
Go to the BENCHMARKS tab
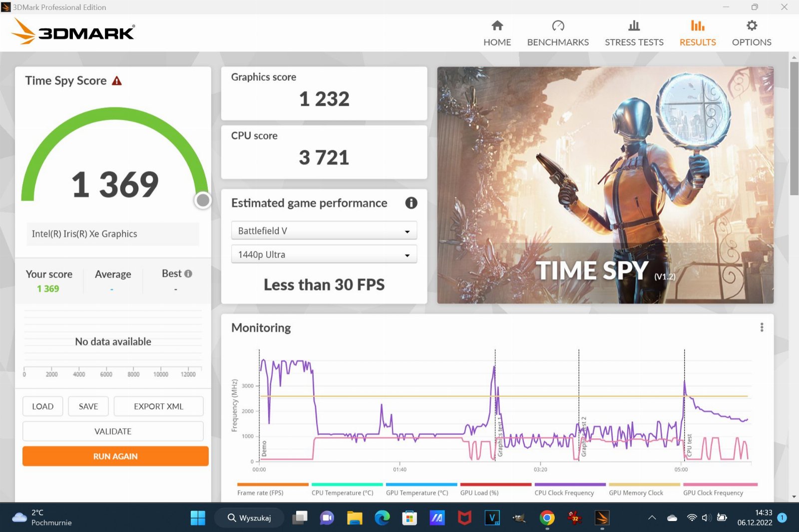tap(558, 33)
